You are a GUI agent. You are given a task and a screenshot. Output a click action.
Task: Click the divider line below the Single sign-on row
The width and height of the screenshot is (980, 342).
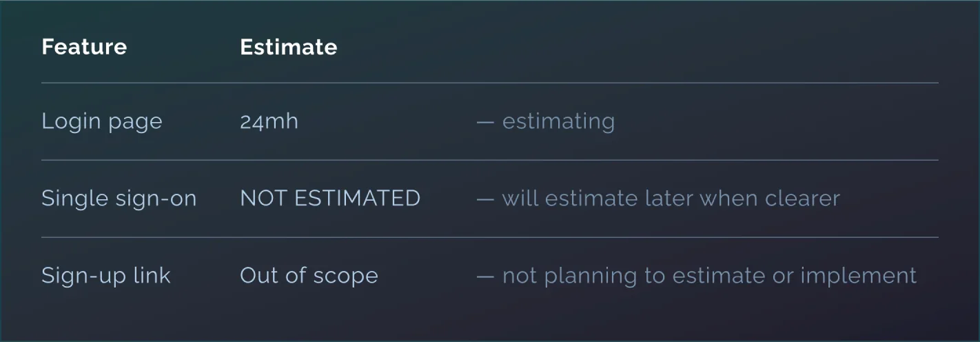(x=489, y=237)
